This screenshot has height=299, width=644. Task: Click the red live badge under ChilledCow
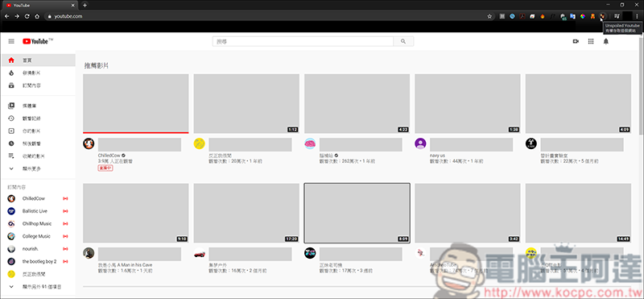pyautogui.click(x=105, y=168)
